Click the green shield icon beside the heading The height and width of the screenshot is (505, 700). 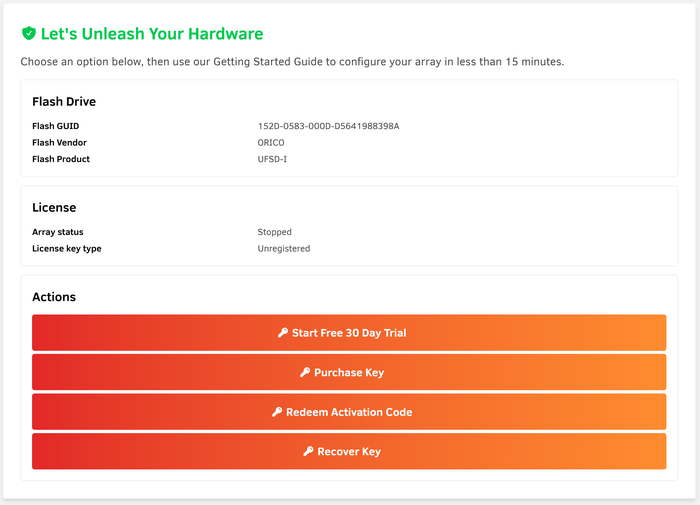tap(28, 34)
